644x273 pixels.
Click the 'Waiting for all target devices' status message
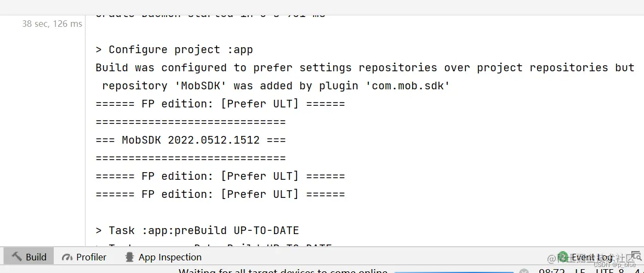coord(283,271)
